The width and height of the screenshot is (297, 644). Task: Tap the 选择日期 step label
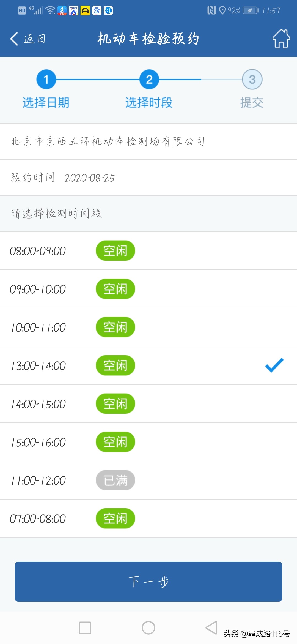click(x=46, y=103)
